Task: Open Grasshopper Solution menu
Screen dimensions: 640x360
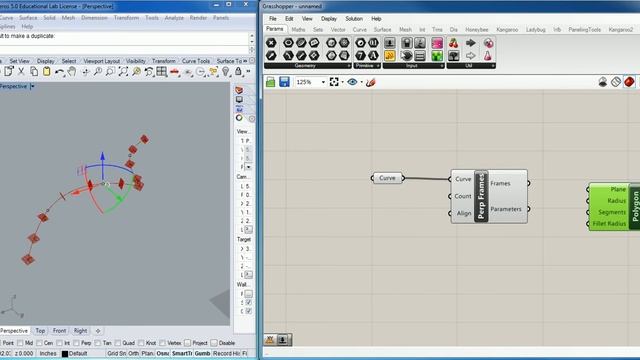Action: (354, 19)
